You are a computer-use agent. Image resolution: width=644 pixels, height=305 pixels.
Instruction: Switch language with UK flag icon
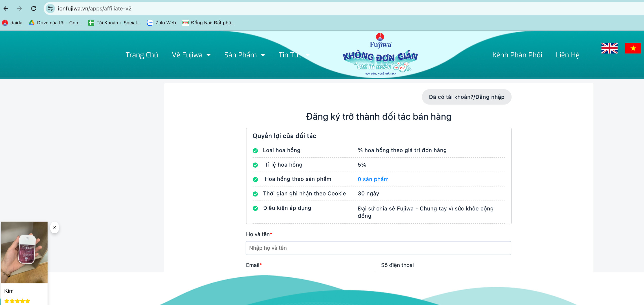pos(609,48)
